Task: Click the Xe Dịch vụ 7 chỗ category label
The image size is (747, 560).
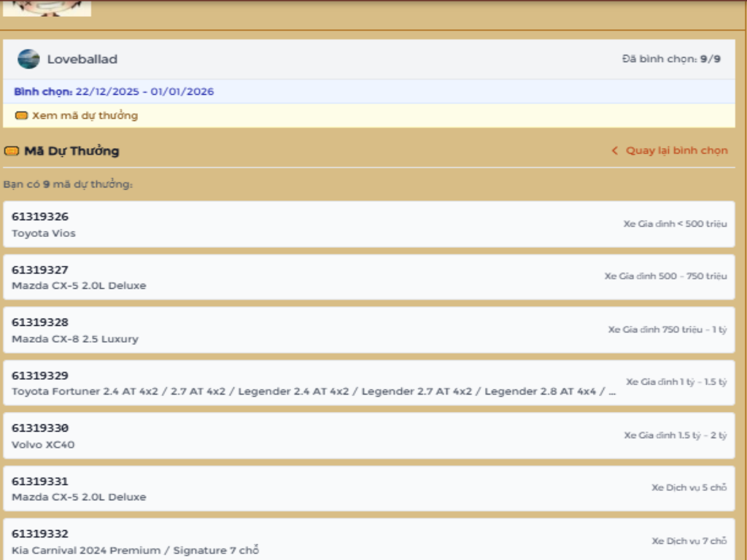Action: coord(689,541)
